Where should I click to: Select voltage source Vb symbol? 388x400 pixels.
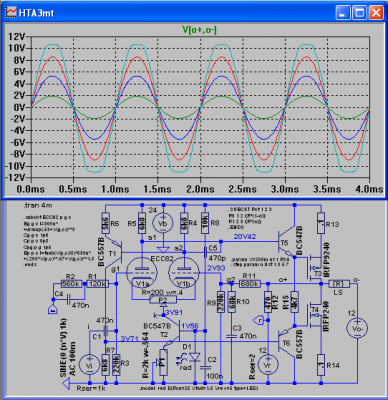click(x=163, y=224)
